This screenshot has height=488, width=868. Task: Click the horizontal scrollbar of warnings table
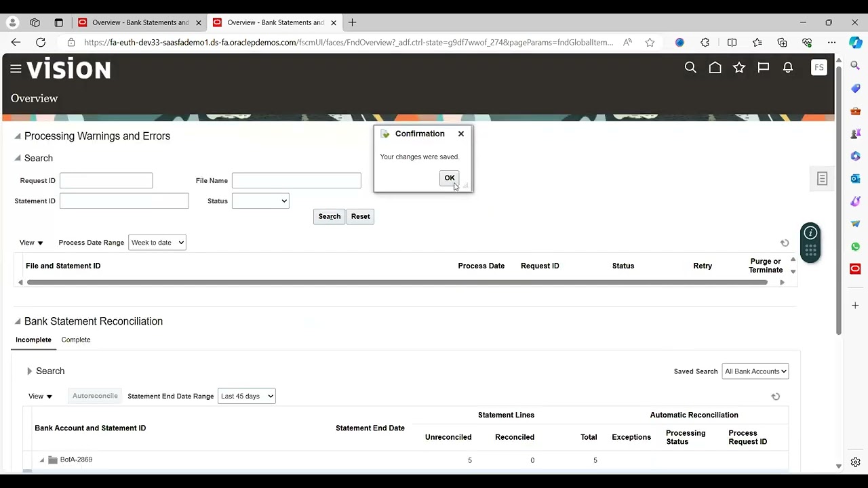397,282
